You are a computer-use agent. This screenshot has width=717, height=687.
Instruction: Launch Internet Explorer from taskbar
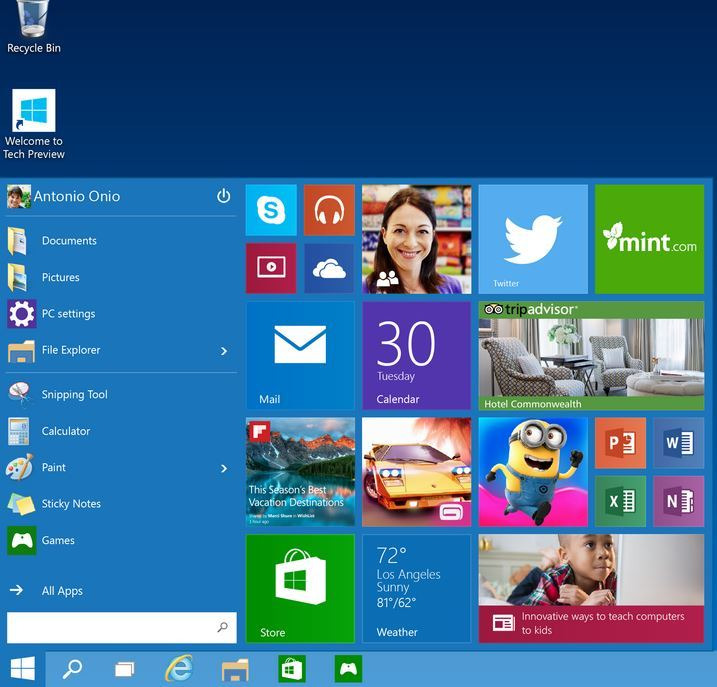[x=179, y=669]
